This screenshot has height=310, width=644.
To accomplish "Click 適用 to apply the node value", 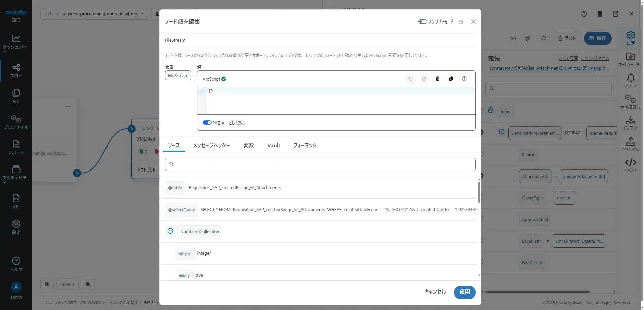I will [x=464, y=292].
